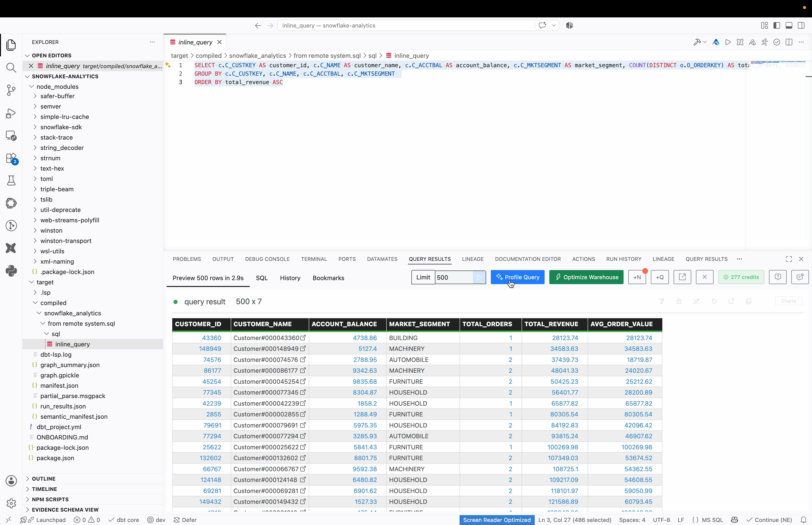812x525 pixels.
Task: Toggle Defer in the status bar
Action: [x=185, y=520]
